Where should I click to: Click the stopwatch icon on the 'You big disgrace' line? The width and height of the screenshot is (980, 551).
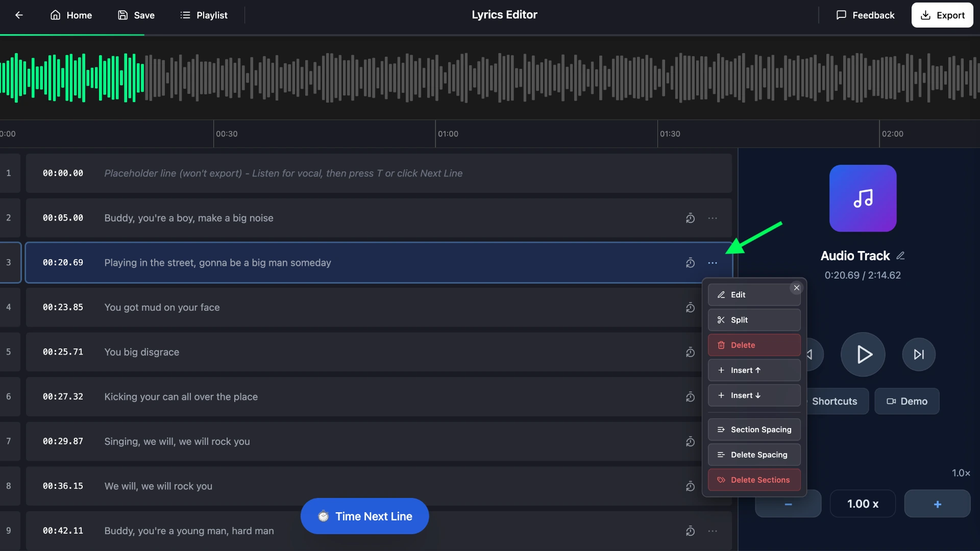[x=690, y=352]
